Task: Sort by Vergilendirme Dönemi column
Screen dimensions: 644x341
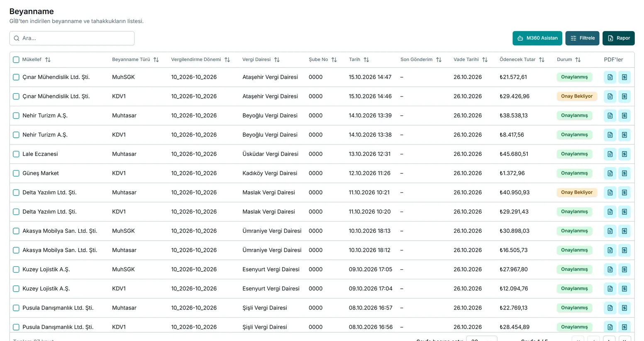Action: (x=227, y=60)
